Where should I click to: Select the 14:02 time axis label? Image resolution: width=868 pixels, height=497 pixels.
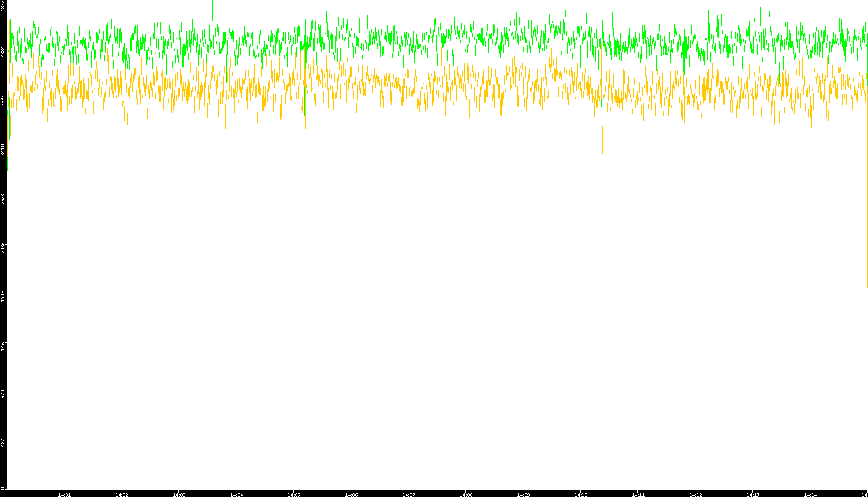point(121,495)
